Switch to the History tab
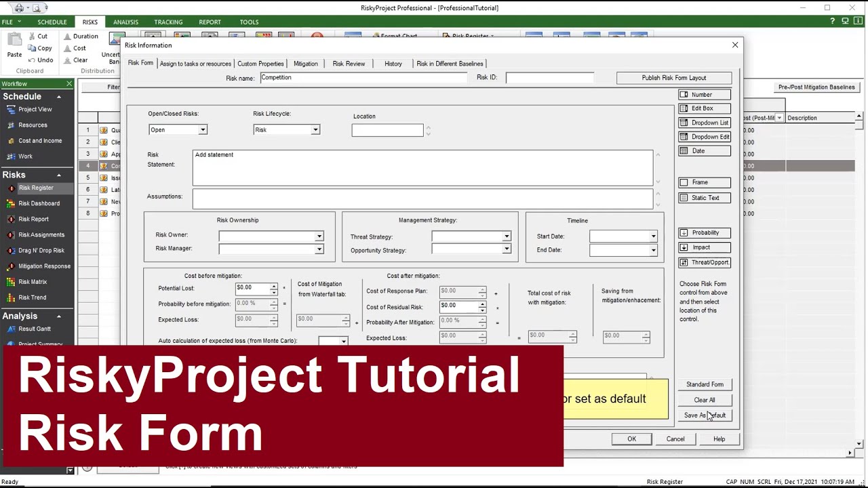Screen dimensions: 868x488 point(393,64)
